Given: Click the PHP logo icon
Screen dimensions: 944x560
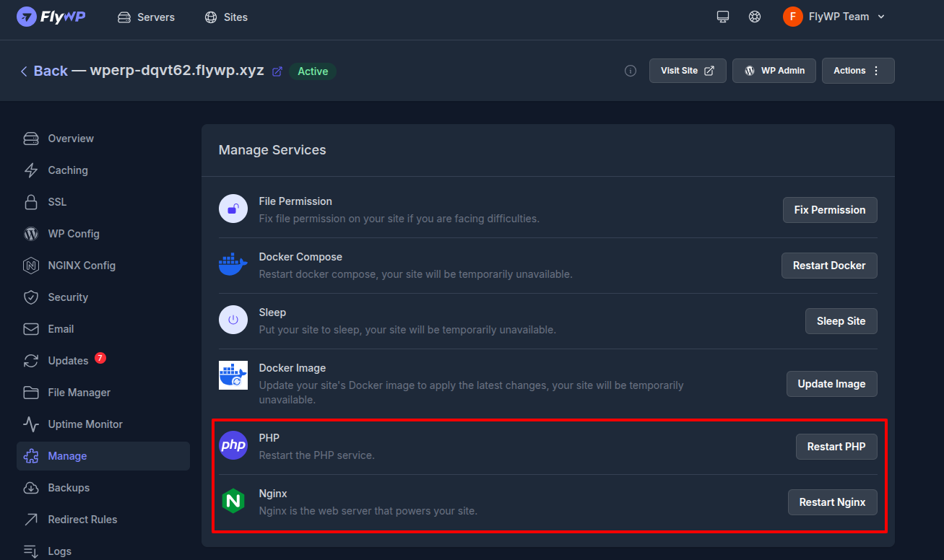Looking at the screenshot, I should click(233, 445).
